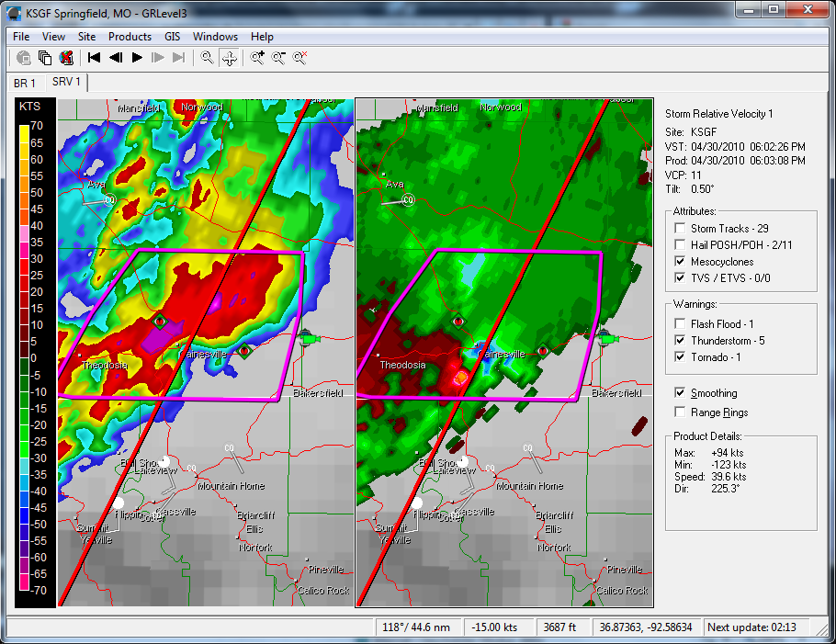Select the magnifier zoom tool
This screenshot has width=836, height=644.
pyautogui.click(x=208, y=58)
